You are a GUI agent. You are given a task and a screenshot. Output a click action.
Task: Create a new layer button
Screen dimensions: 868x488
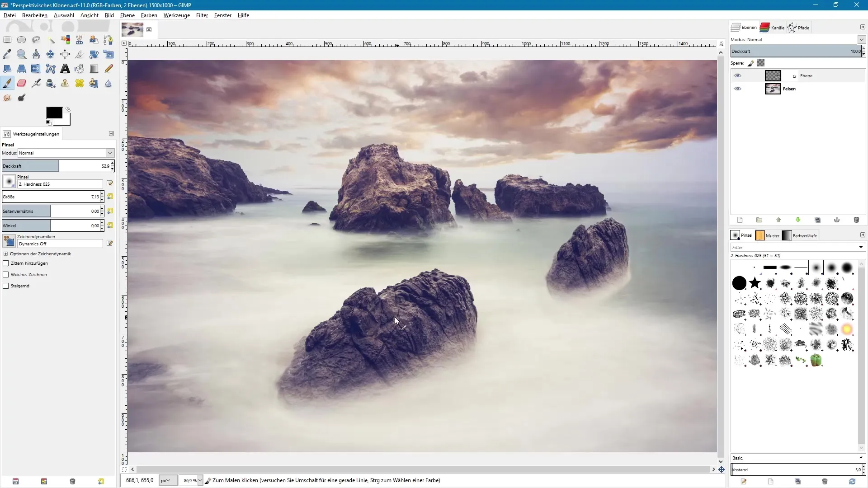[740, 220]
